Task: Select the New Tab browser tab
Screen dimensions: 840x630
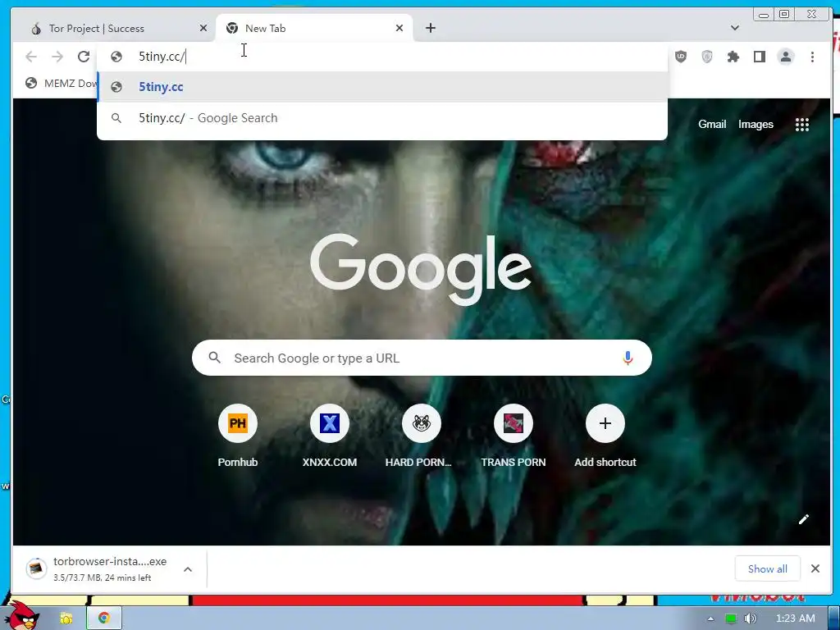Action: tap(314, 29)
